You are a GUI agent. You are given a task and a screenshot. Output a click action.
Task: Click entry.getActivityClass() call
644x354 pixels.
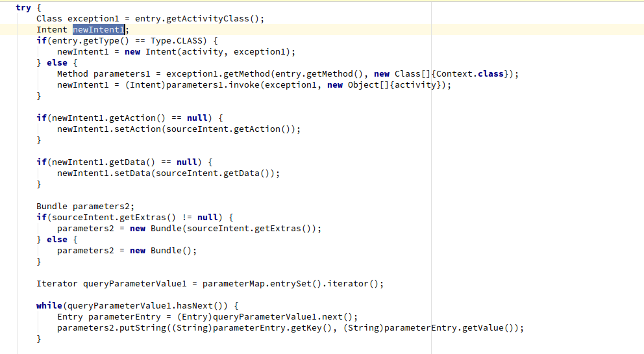point(197,18)
